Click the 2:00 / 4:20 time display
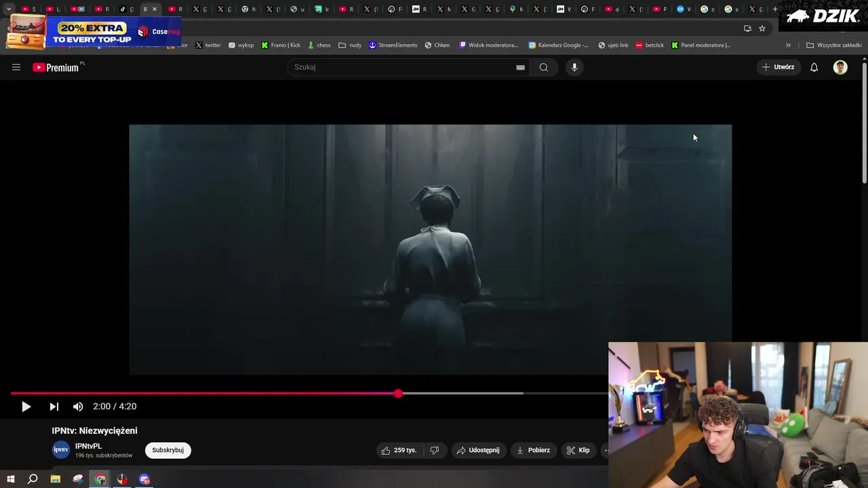The height and width of the screenshot is (488, 868). [x=115, y=407]
